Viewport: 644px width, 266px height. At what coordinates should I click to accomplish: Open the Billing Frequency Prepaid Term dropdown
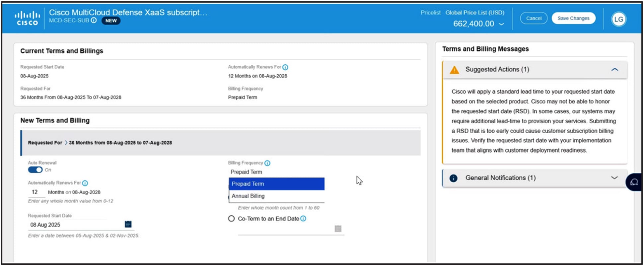coord(276,172)
